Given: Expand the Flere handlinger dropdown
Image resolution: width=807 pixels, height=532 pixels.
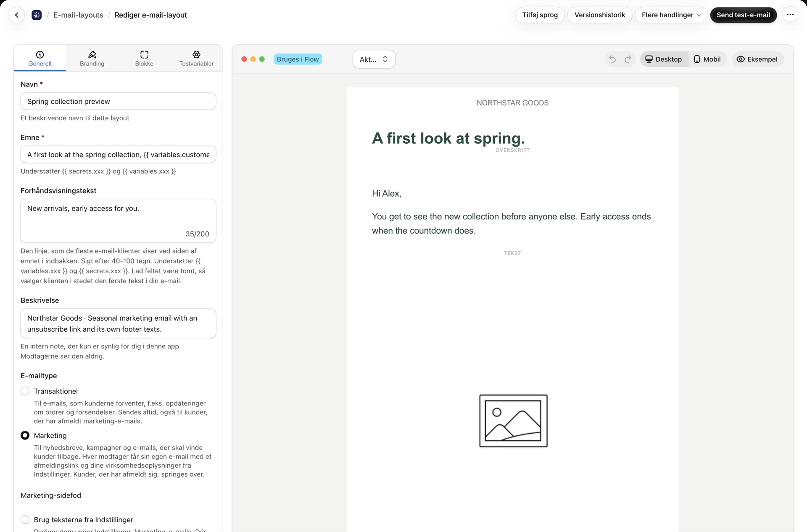Looking at the screenshot, I should [x=671, y=15].
